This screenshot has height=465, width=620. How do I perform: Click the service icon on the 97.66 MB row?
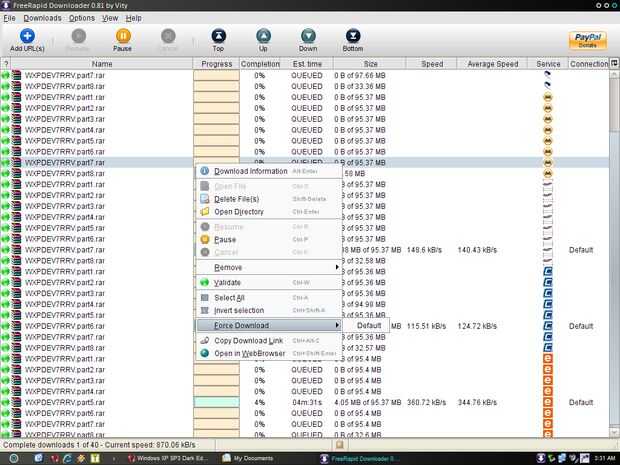(548, 74)
